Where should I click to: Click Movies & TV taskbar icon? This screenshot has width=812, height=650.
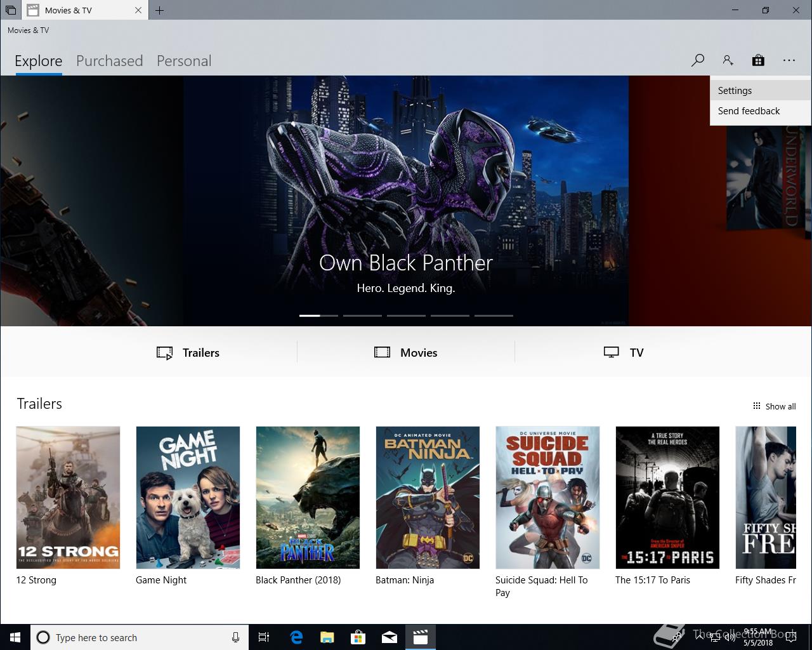point(421,637)
